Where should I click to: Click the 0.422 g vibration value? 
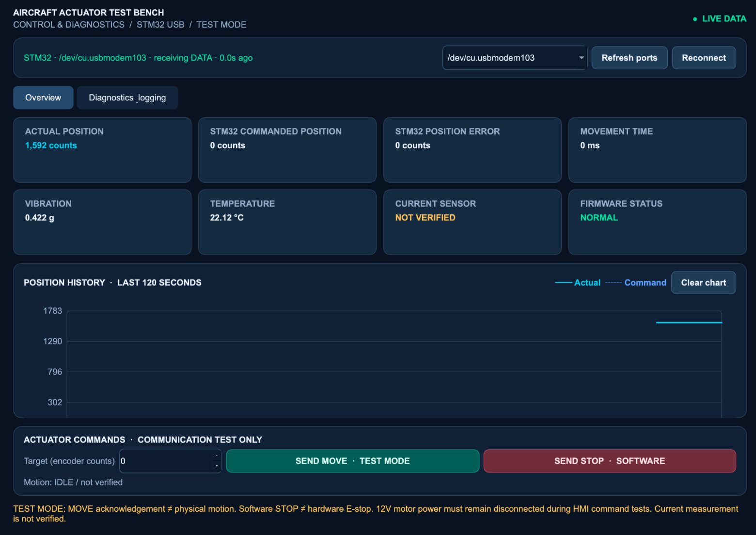(x=40, y=218)
